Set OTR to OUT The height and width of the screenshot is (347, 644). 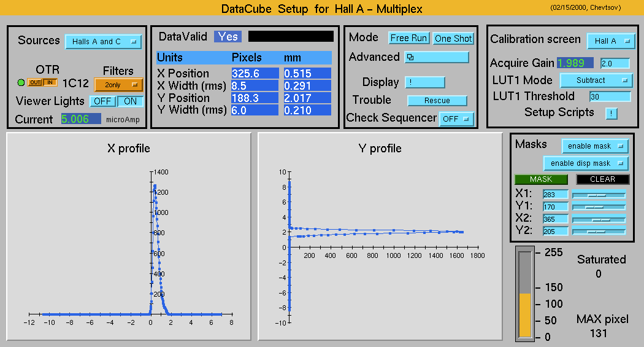pyautogui.click(x=34, y=83)
